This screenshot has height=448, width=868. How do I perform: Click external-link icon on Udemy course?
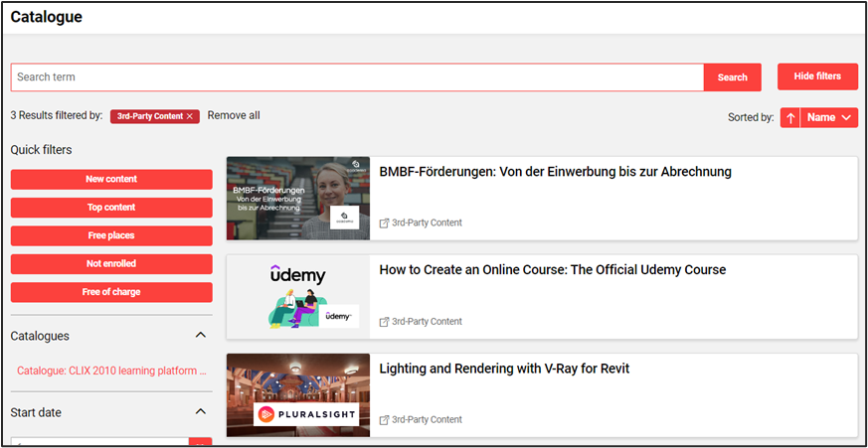click(385, 322)
